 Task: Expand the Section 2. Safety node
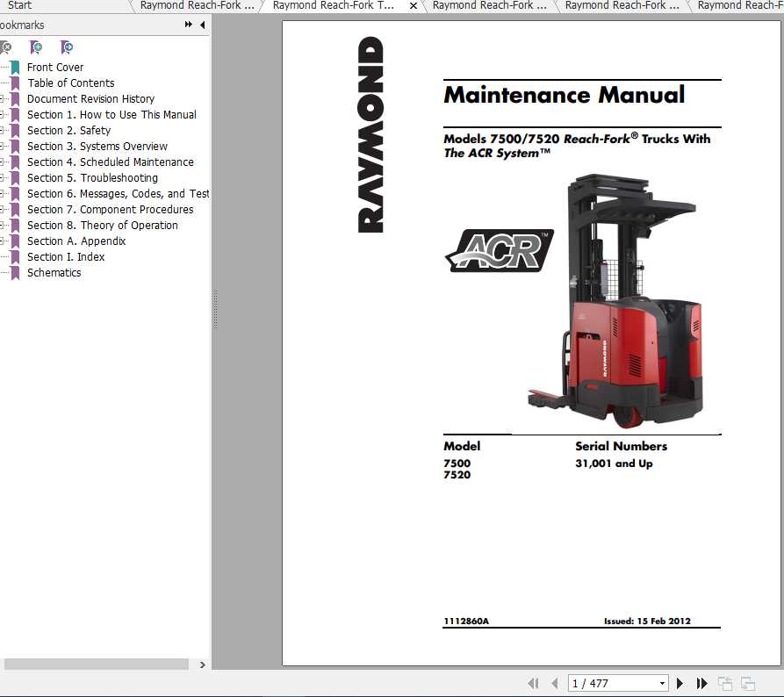(2, 131)
